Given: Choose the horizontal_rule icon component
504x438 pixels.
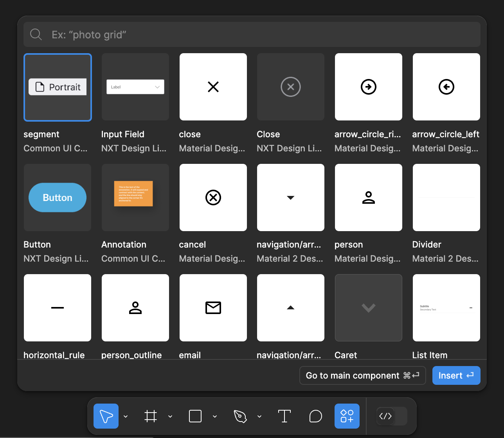Looking at the screenshot, I should 58,308.
